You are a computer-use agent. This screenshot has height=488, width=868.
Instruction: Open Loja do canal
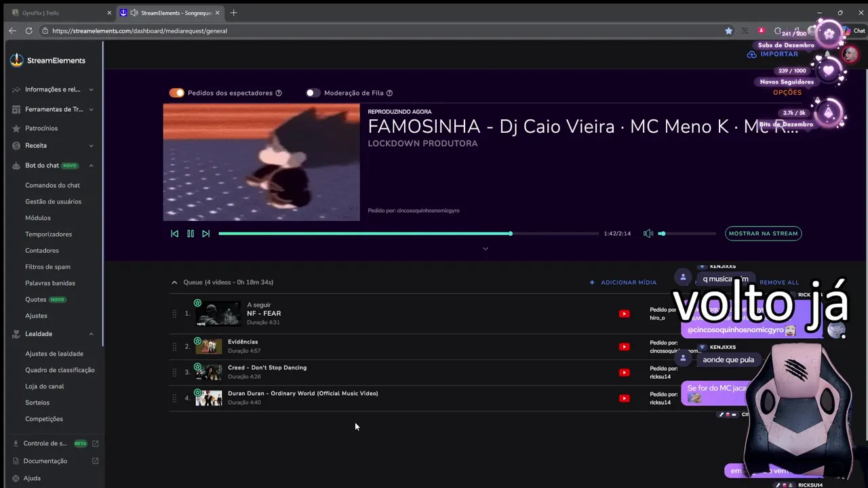(x=45, y=386)
